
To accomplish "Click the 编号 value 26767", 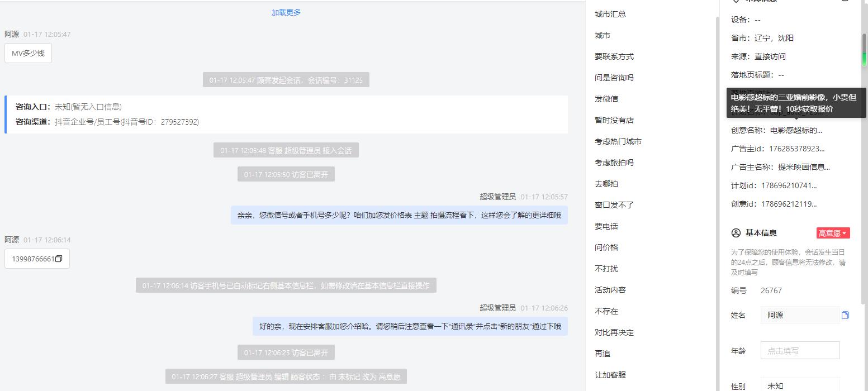I will [771, 290].
